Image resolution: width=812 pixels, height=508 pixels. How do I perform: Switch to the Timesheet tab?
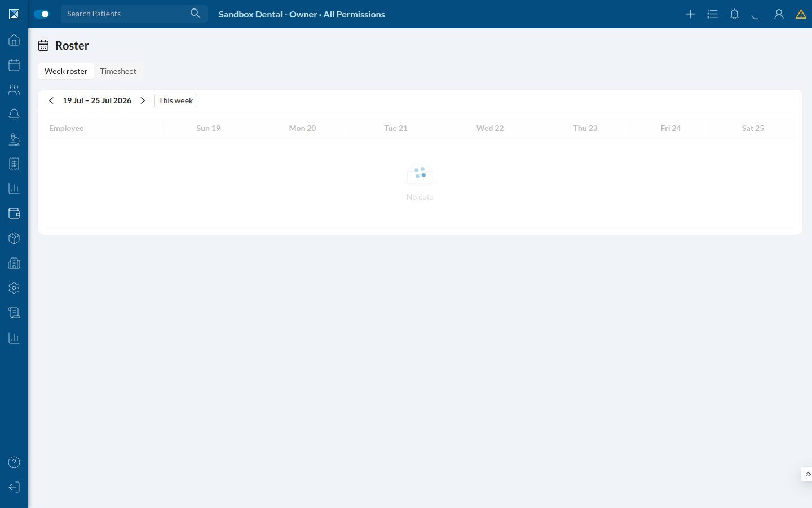[x=118, y=71]
